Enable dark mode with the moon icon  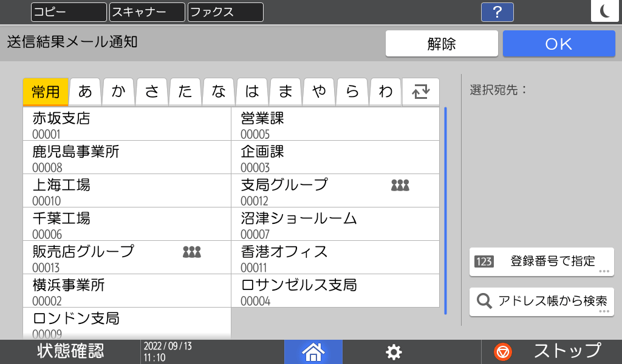[604, 11]
